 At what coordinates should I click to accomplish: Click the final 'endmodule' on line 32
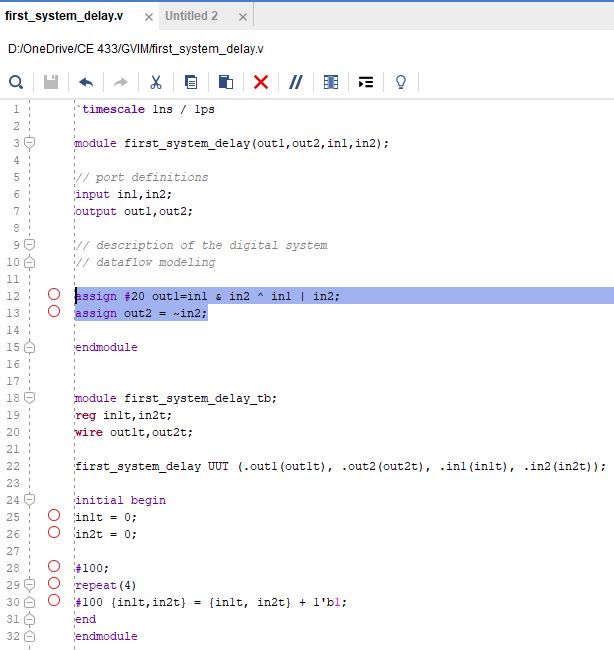pyautogui.click(x=106, y=636)
